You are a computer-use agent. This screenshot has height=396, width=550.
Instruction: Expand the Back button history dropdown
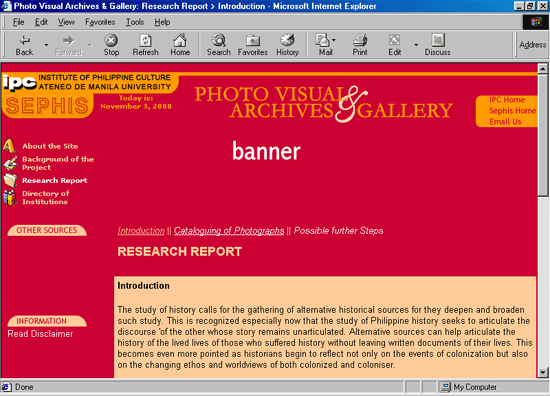46,45
